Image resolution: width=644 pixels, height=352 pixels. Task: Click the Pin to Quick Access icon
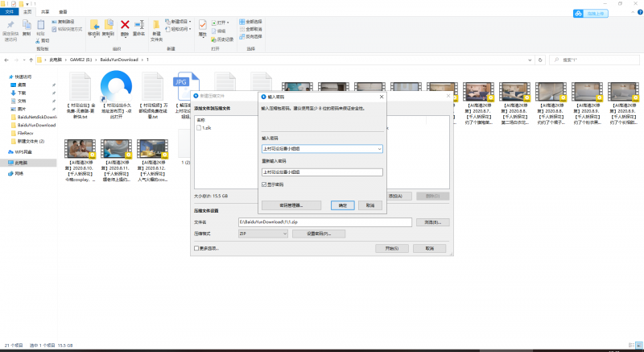(10, 27)
